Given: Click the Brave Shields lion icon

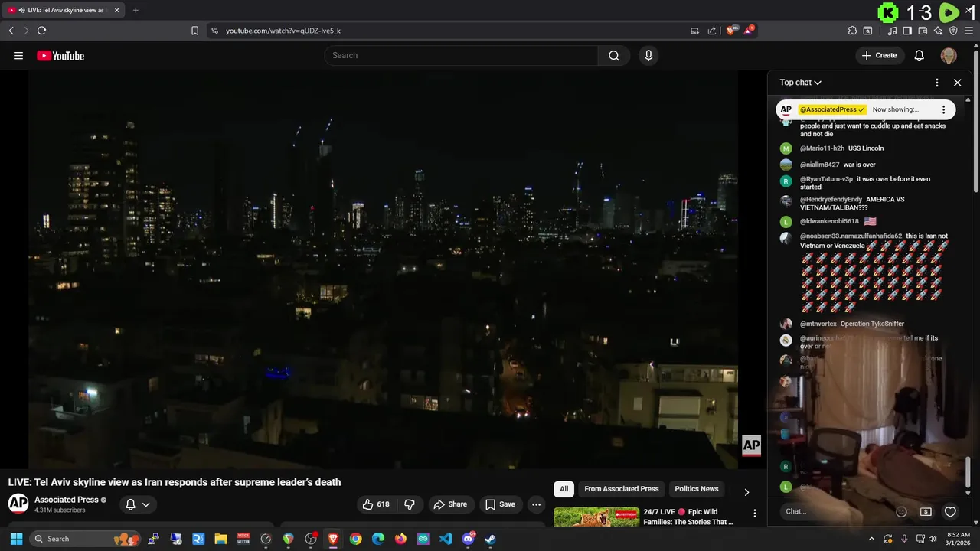Looking at the screenshot, I should coord(731,31).
